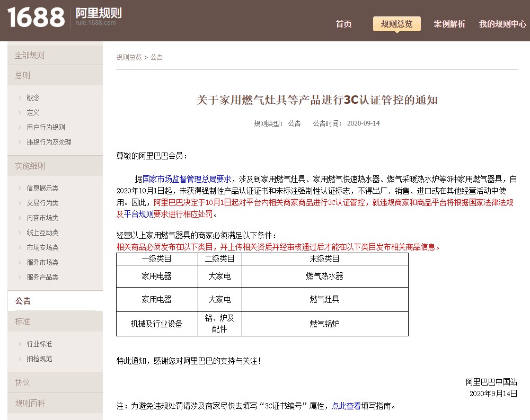Open the 案例解析 tab
This screenshot has height=420, width=530.
pos(449,24)
